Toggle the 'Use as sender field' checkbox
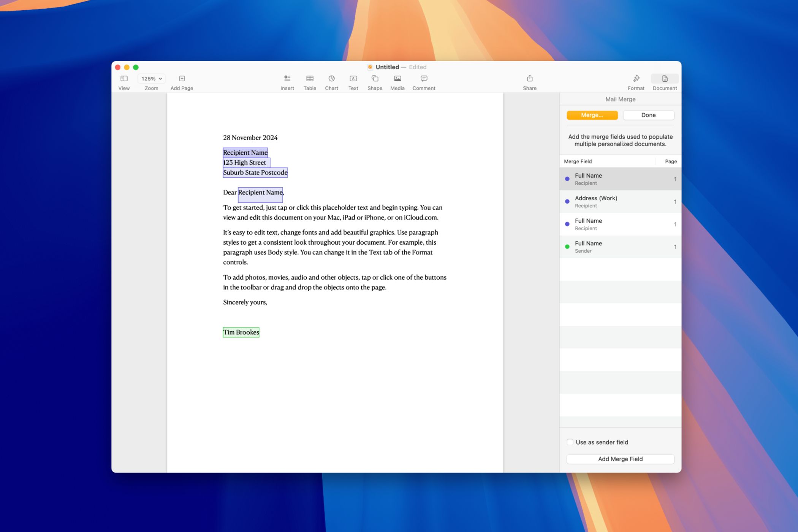This screenshot has height=532, width=798. click(571, 442)
